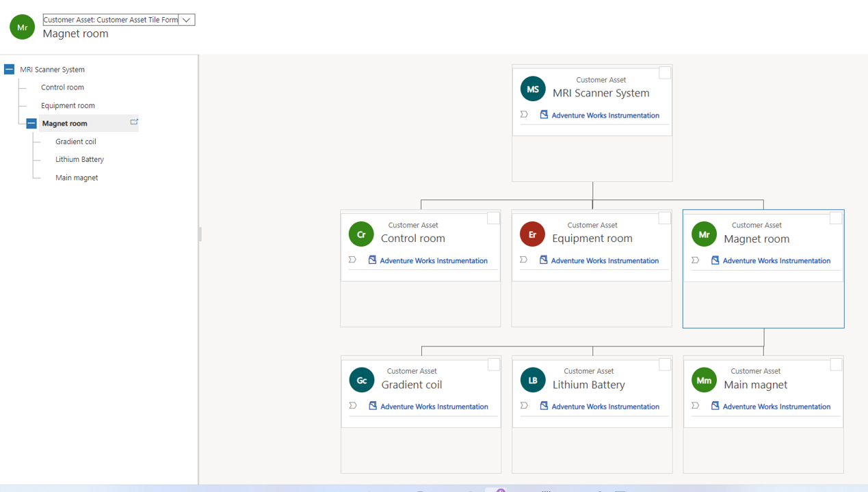This screenshot has height=492, width=868.
Task: Open Adventure Works Instrumentation link on Lithium Battery tile
Action: [605, 407]
